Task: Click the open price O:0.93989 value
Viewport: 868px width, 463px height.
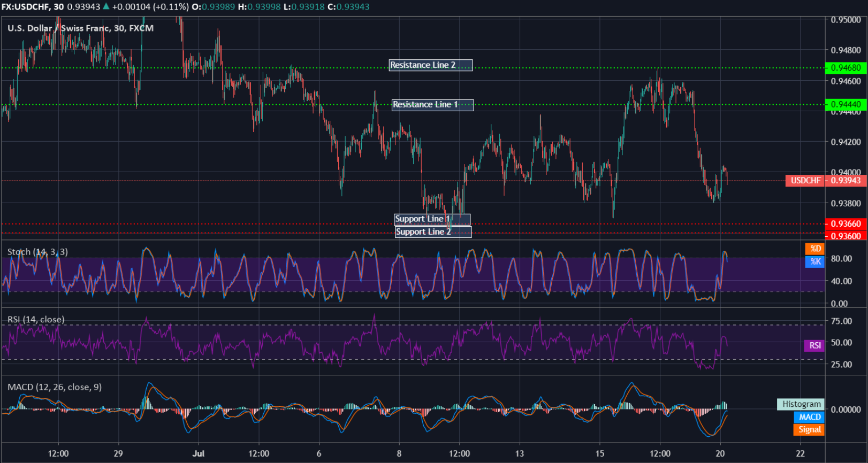Action: [x=214, y=7]
